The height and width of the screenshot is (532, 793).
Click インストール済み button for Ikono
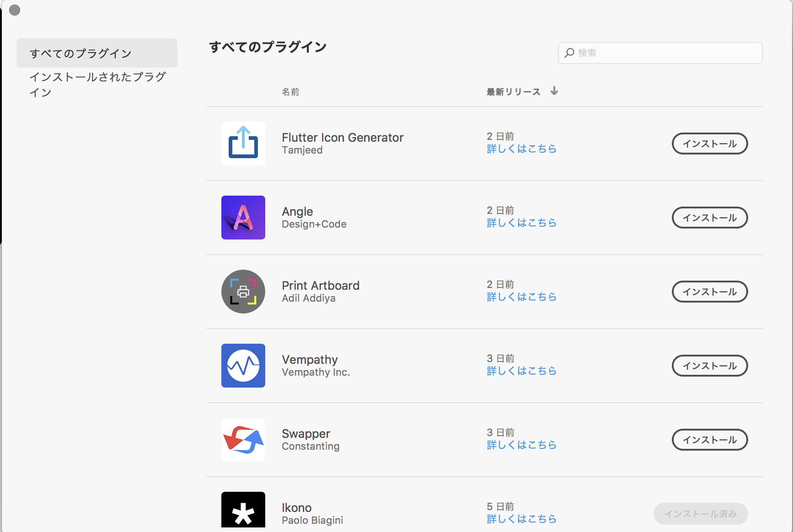pyautogui.click(x=701, y=514)
